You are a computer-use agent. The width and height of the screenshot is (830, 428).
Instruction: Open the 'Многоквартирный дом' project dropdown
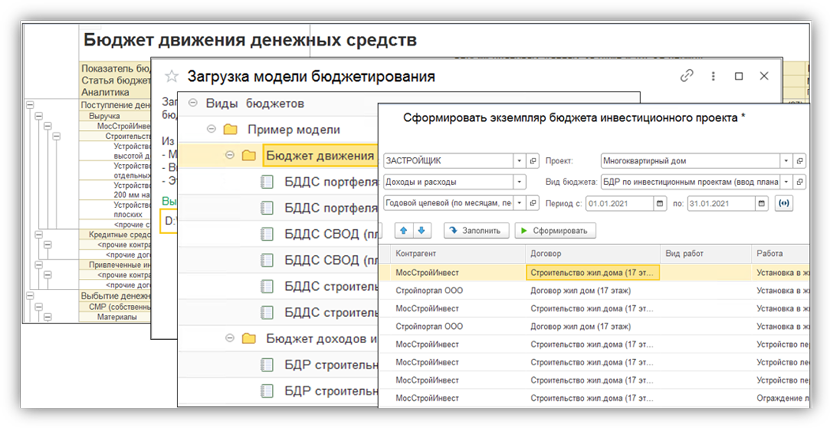[x=785, y=160]
